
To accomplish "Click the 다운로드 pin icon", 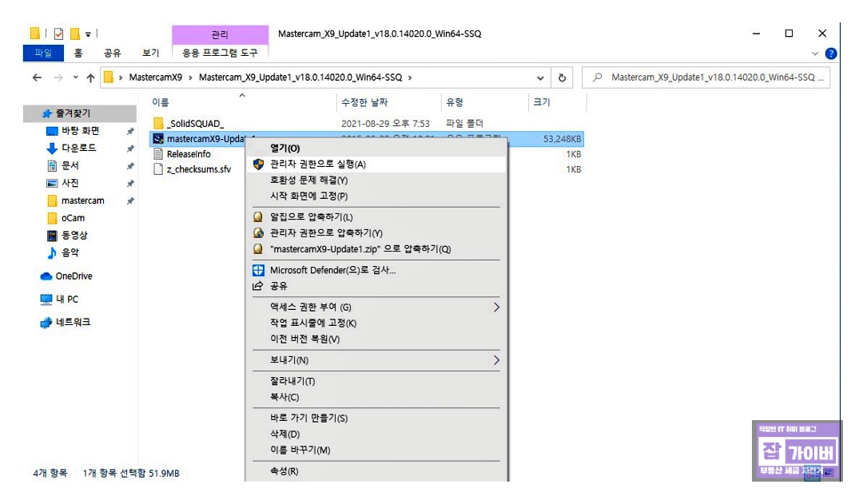I will pyautogui.click(x=130, y=149).
